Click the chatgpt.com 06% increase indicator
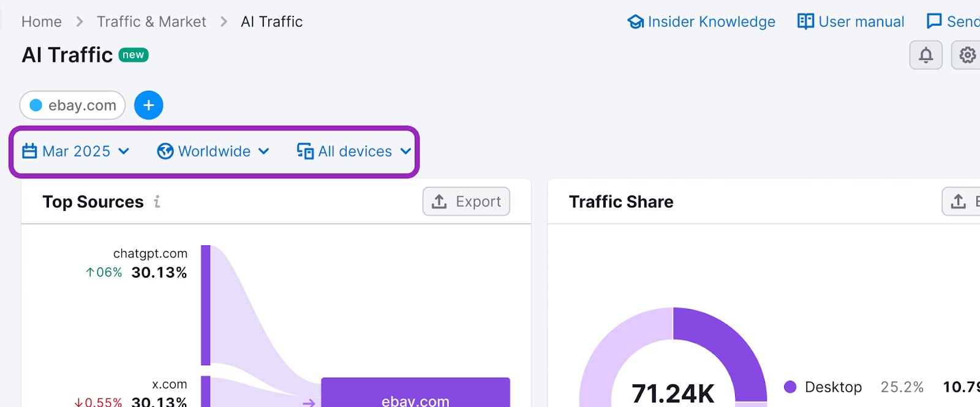The image size is (980, 407). coord(104,273)
